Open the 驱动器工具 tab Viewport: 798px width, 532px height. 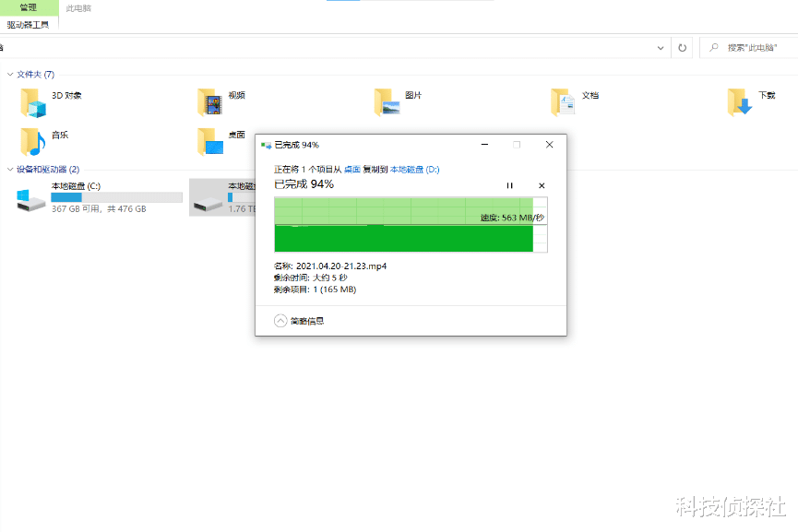point(29,24)
